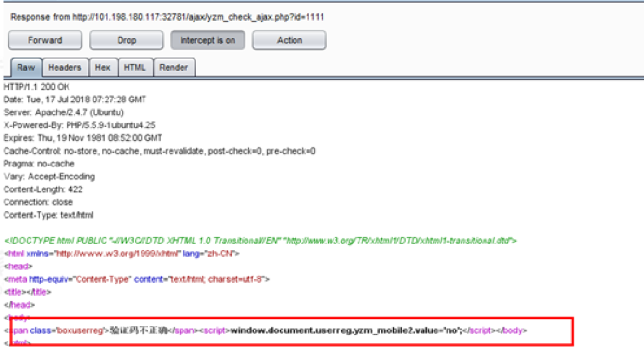Screen dimensions: 644x352
Task: Switch to the Raw tab
Action: coord(26,67)
